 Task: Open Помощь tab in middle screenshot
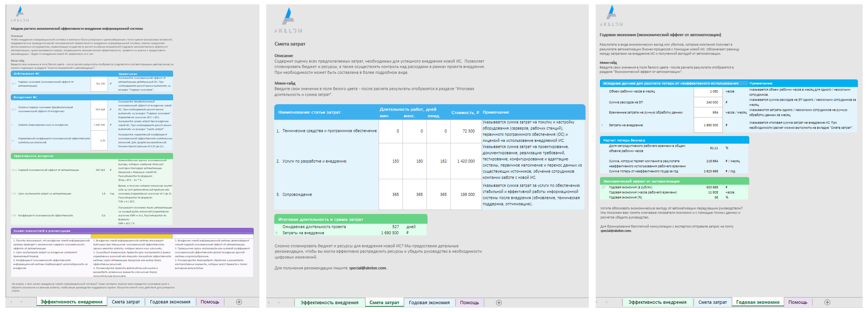pos(469,303)
